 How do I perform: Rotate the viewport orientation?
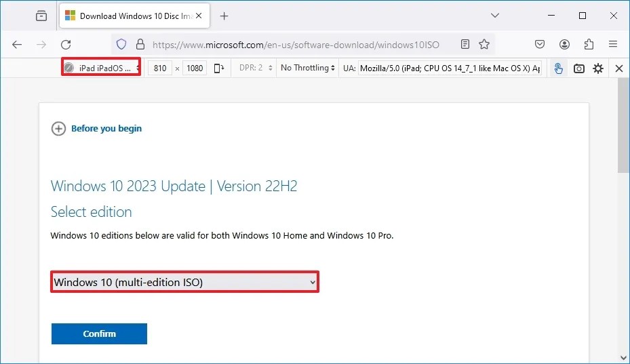point(219,68)
